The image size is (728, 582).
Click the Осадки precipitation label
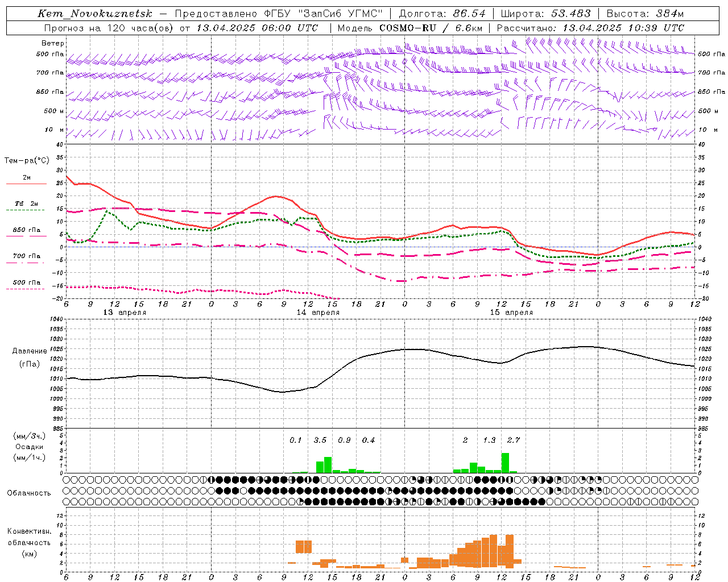coord(30,447)
